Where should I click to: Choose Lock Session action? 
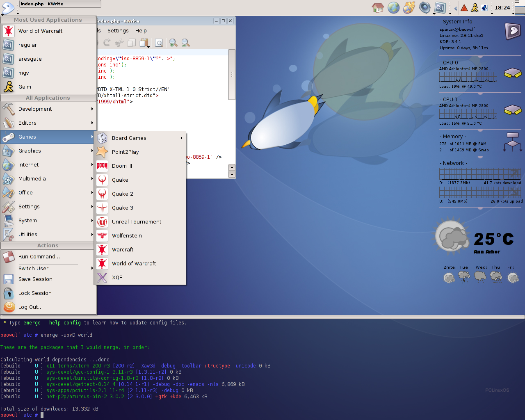48,293
